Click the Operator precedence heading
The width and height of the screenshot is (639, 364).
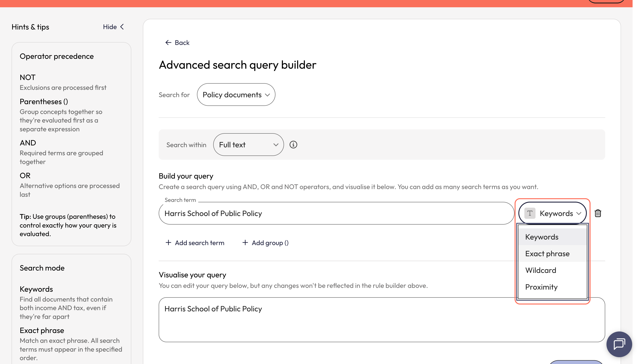click(57, 56)
